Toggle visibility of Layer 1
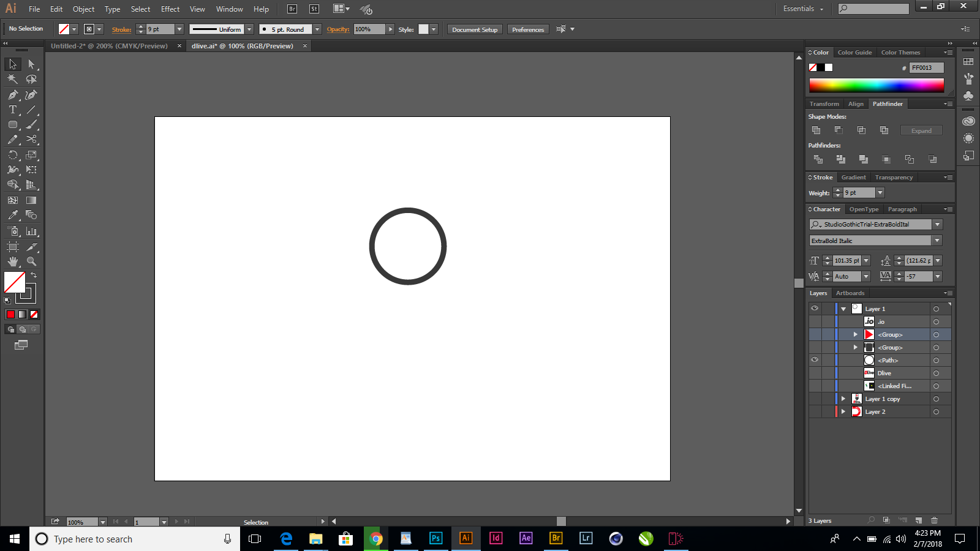Screen dimensions: 980x551 [x=815, y=309]
